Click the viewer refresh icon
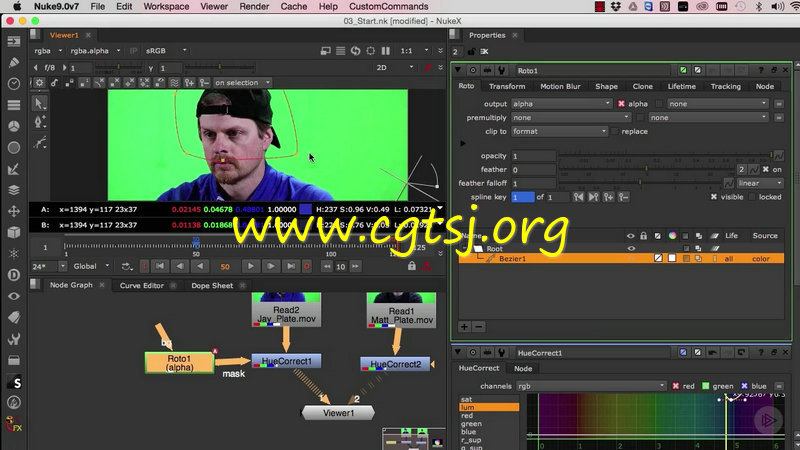 [x=355, y=51]
